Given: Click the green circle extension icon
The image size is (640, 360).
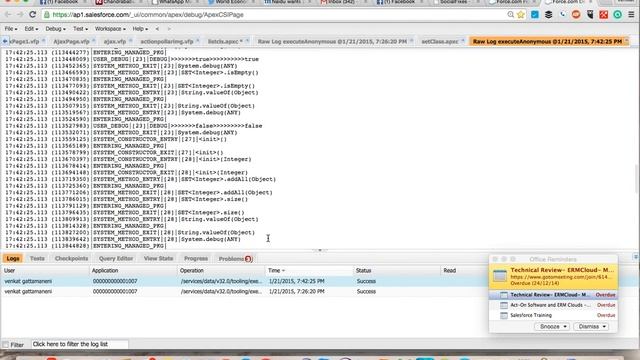Looking at the screenshot, I should (618, 15).
